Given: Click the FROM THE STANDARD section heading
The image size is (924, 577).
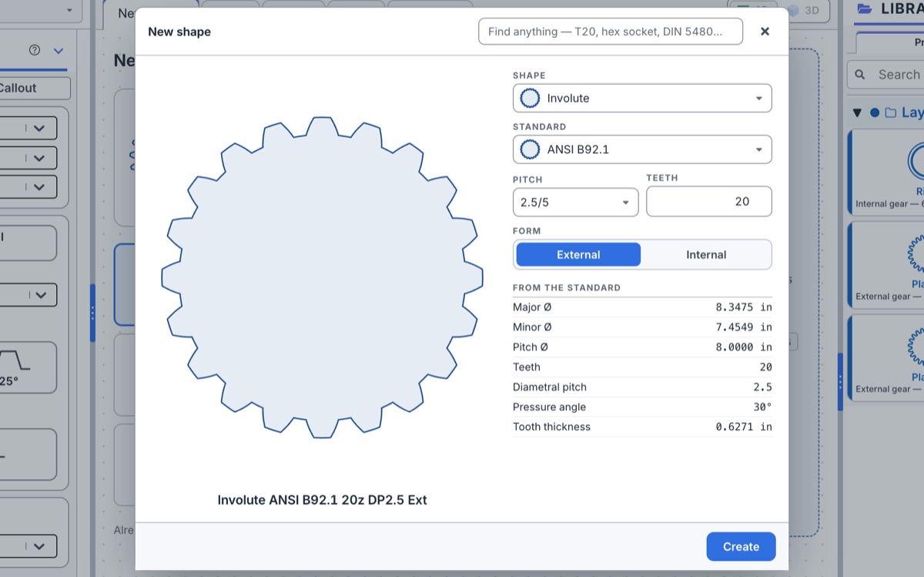Looking at the screenshot, I should (x=567, y=287).
